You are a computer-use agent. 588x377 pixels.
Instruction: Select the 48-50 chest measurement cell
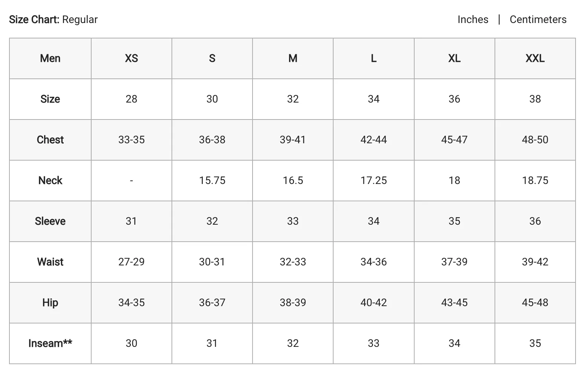(x=535, y=140)
